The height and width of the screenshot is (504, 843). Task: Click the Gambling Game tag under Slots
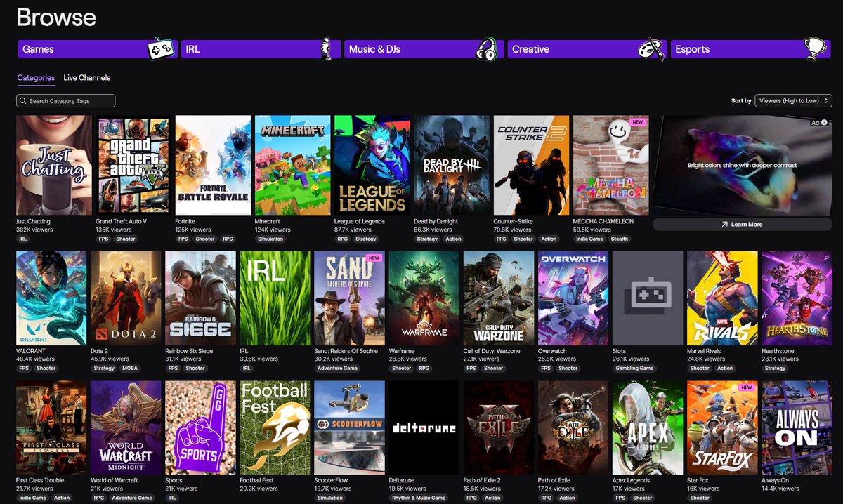634,369
